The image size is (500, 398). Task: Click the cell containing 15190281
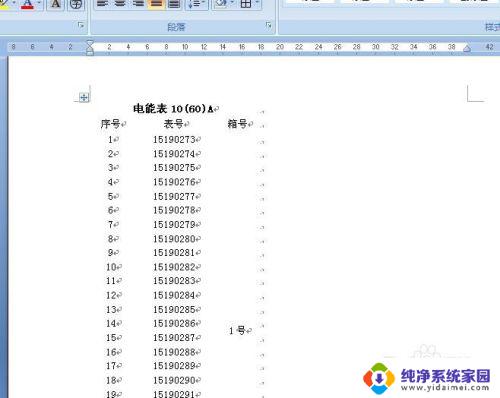[x=174, y=253]
